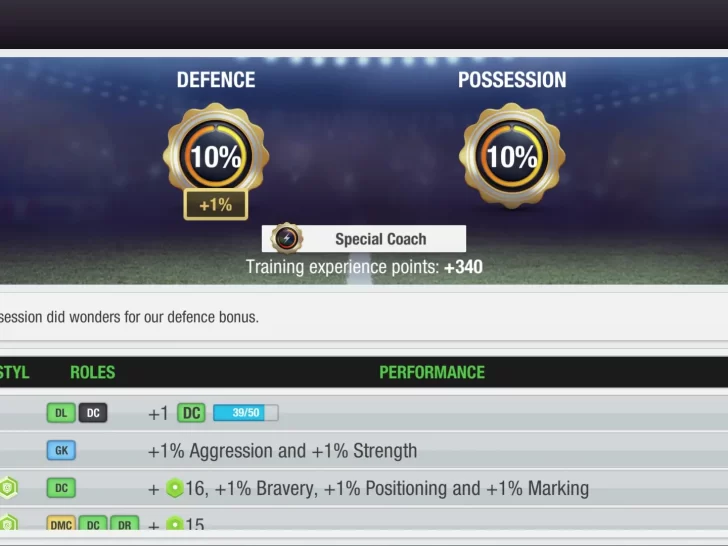
Task: Click the Defence 10% gold badge
Action: 216,156
